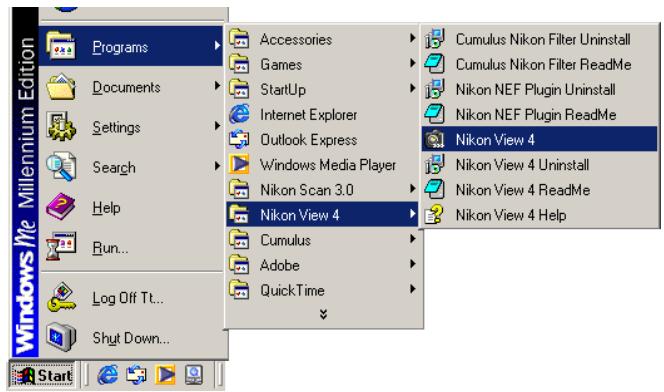Click the Cumulus Nikon Filter Uninstall icon
The image size is (664, 392).
point(434,39)
